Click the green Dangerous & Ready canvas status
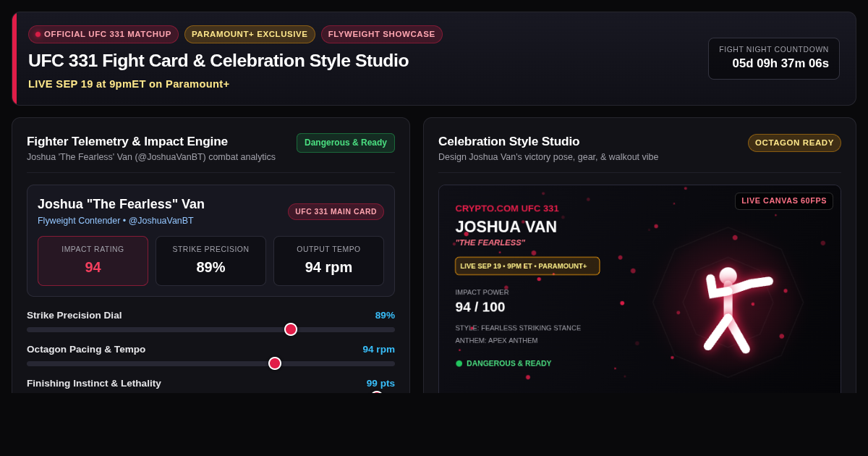Image resolution: width=868 pixels, height=456 pixels. tap(503, 363)
